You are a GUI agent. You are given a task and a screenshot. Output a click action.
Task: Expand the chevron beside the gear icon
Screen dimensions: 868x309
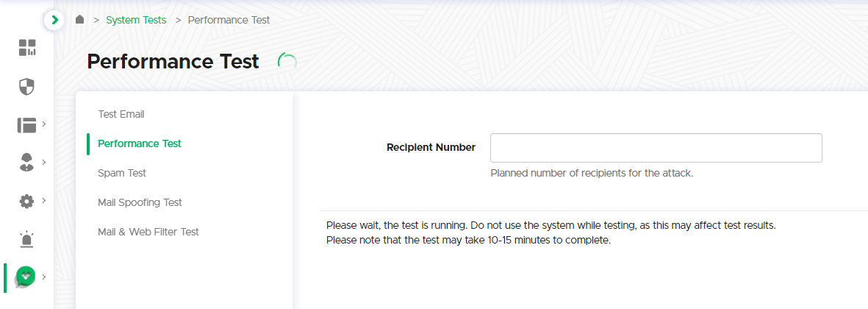tap(44, 200)
